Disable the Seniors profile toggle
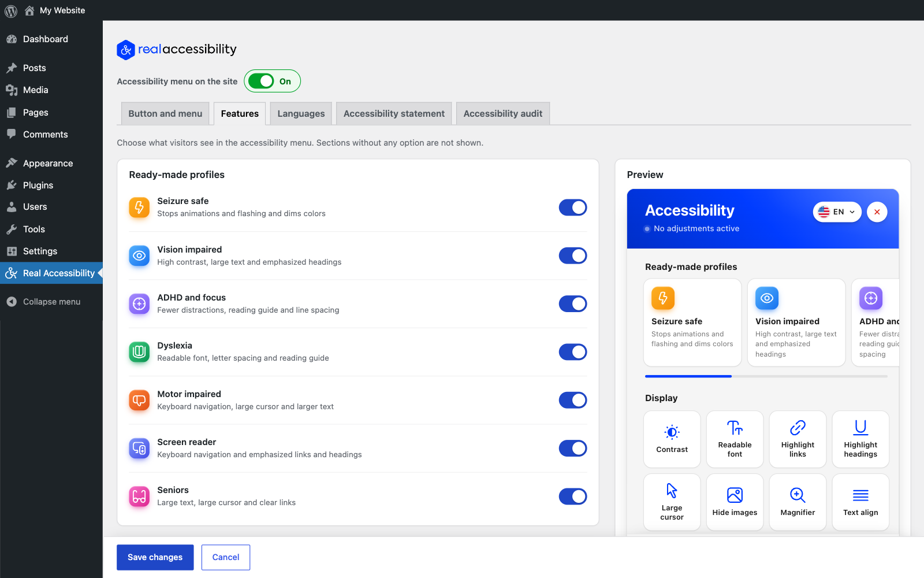Screen dimensions: 924x578 coord(573,497)
